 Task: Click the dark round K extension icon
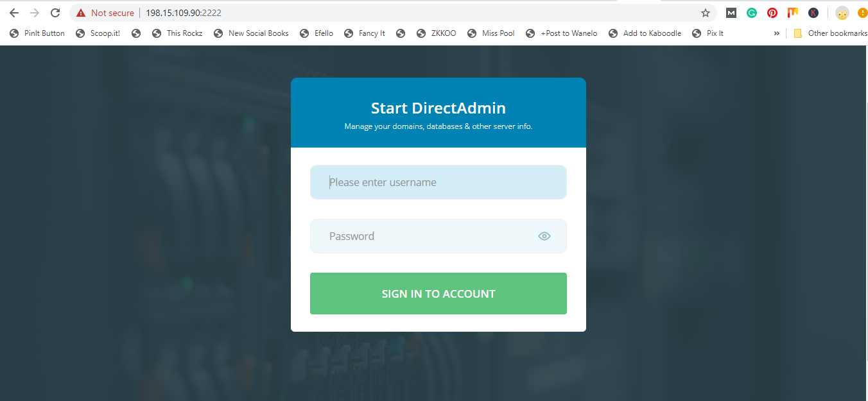tap(813, 13)
